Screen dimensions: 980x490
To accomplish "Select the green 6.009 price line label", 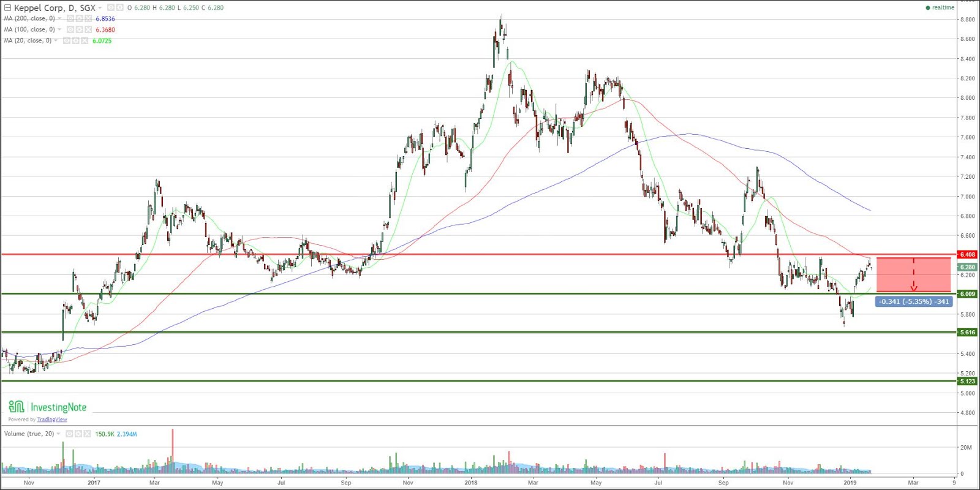I will pos(967,294).
